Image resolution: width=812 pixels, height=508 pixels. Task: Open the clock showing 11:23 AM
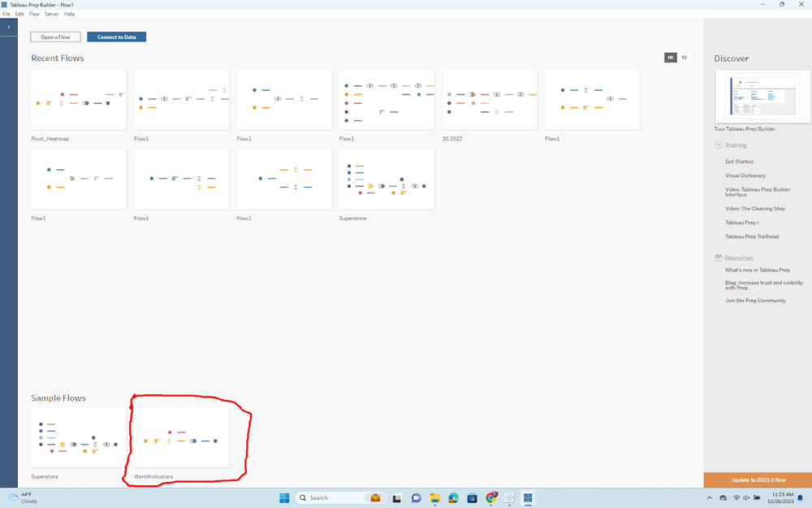pos(780,498)
